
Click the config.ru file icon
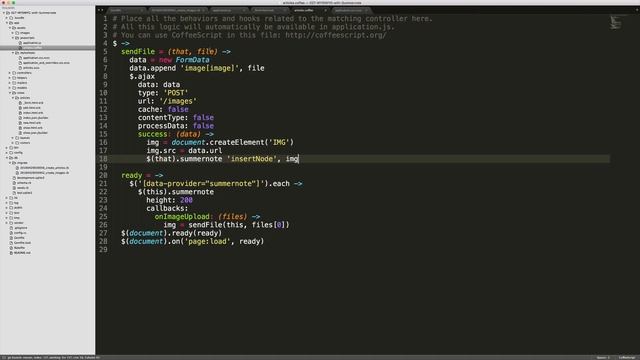11,233
